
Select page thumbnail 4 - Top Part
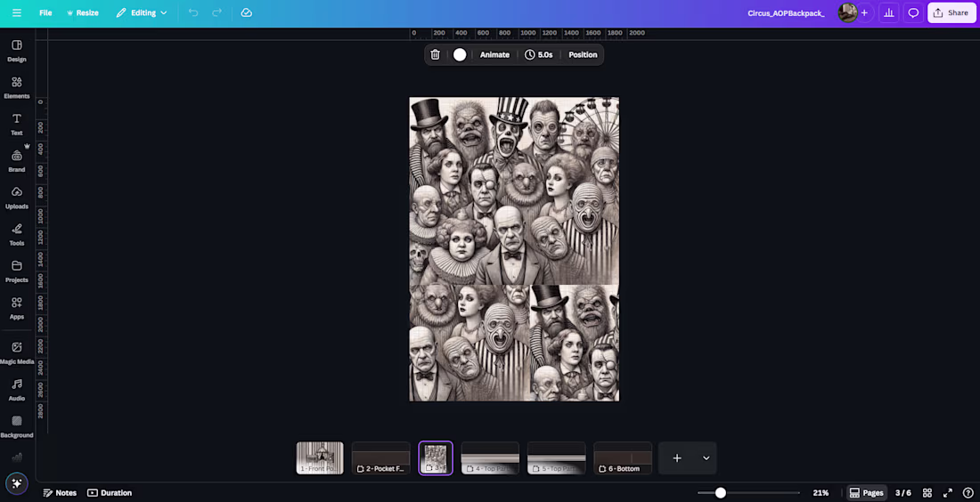[490, 458]
